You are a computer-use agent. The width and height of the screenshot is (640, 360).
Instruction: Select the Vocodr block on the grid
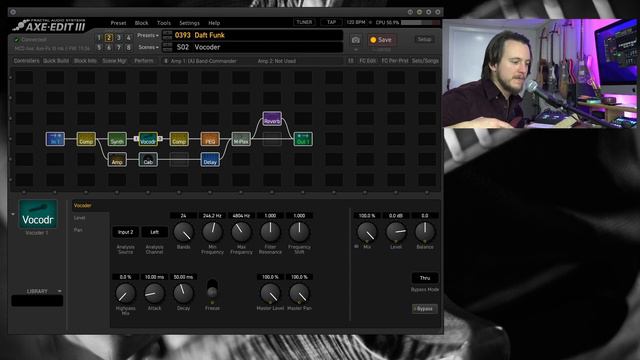point(148,139)
